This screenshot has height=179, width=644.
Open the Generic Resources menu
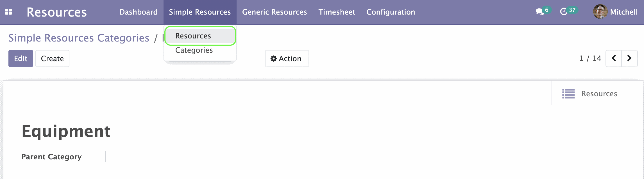275,12
